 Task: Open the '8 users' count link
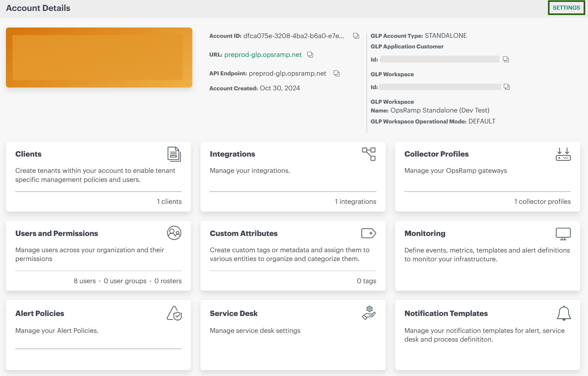point(85,281)
